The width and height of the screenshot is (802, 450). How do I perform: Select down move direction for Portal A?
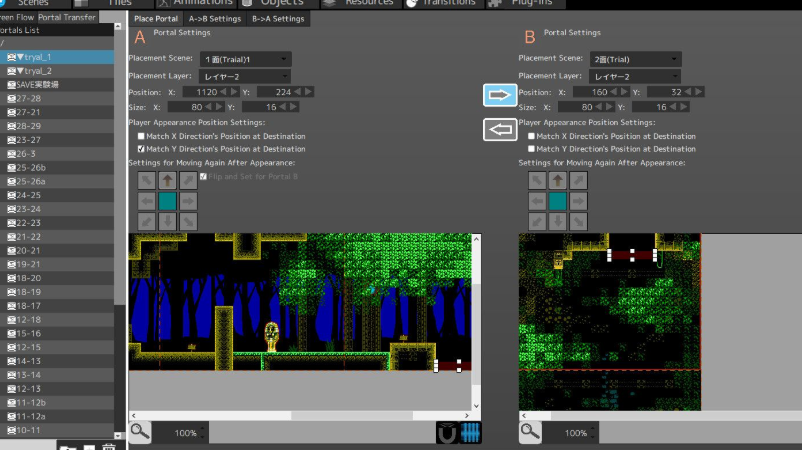point(167,221)
